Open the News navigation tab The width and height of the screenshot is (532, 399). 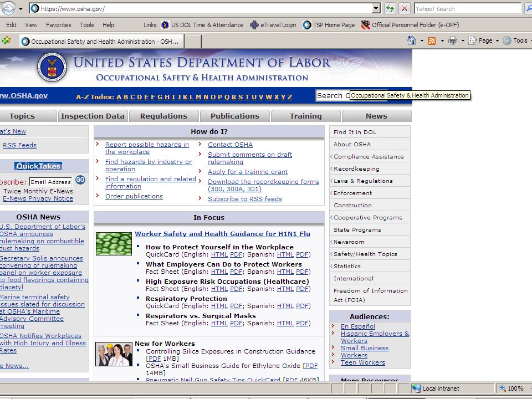pyautogui.click(x=377, y=116)
